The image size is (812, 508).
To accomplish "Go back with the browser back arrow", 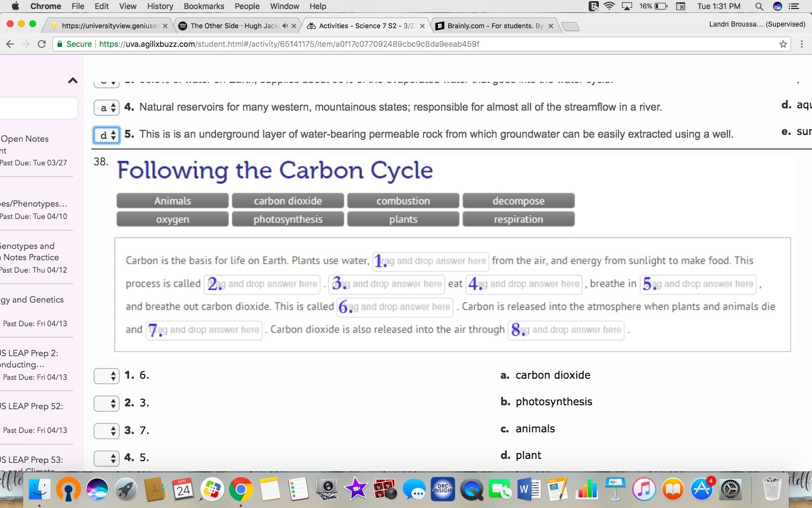I will pos(10,44).
